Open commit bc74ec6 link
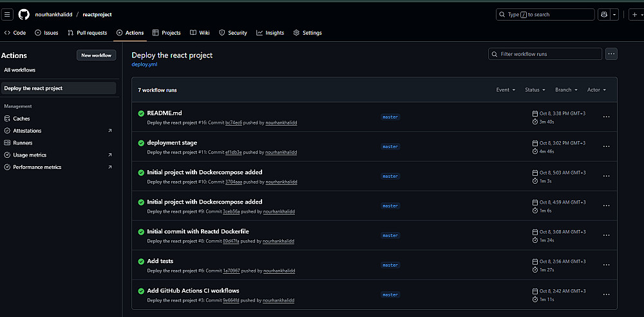 click(x=234, y=122)
